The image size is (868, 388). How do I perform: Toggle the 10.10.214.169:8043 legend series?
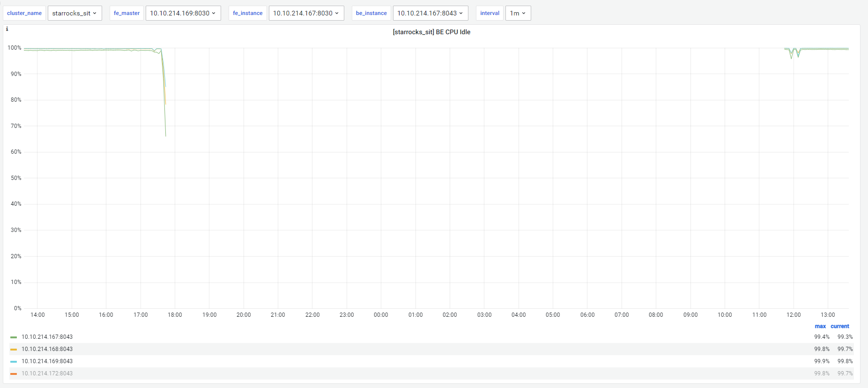(47, 361)
